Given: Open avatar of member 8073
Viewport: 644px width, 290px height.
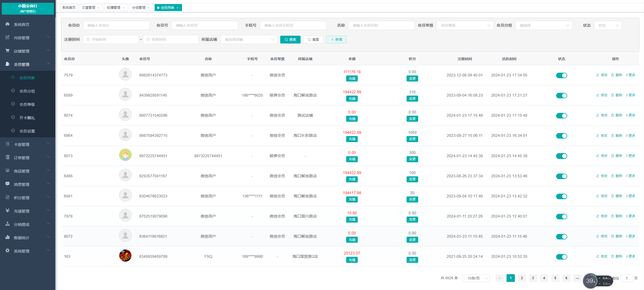Looking at the screenshot, I should [125, 155].
